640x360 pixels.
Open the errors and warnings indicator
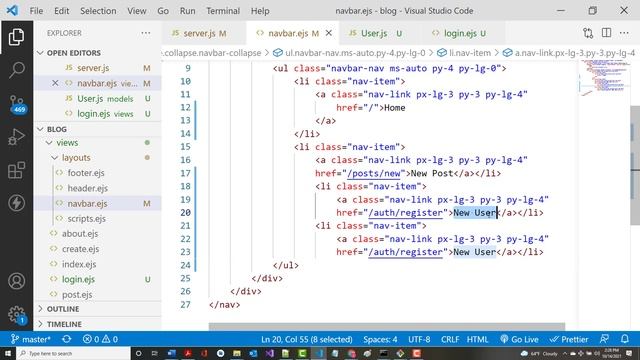(100, 339)
